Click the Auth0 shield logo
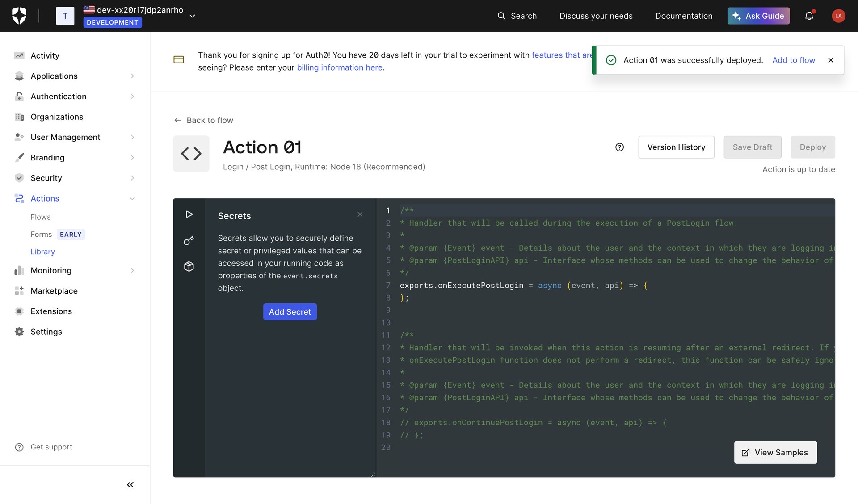The height and width of the screenshot is (504, 858). tap(19, 15)
